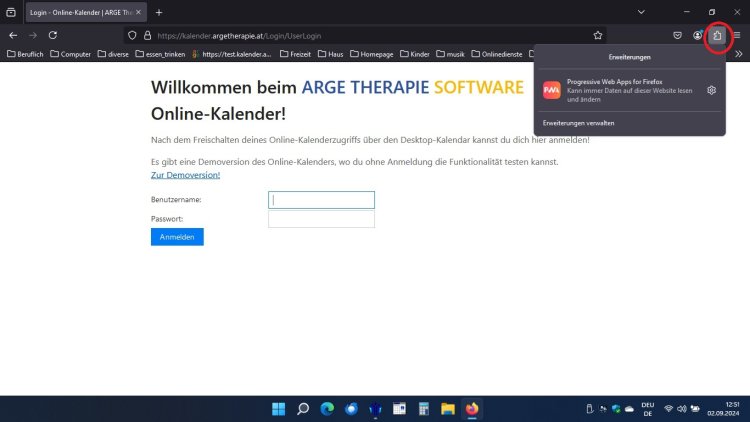750x422 pixels.
Task: Open settings gear for PWA extension
Action: click(712, 90)
